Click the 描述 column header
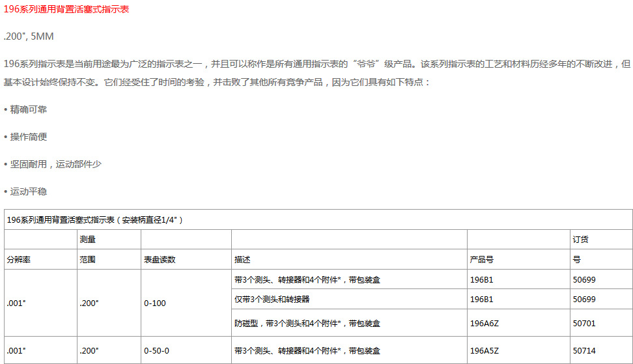 pyautogui.click(x=242, y=259)
